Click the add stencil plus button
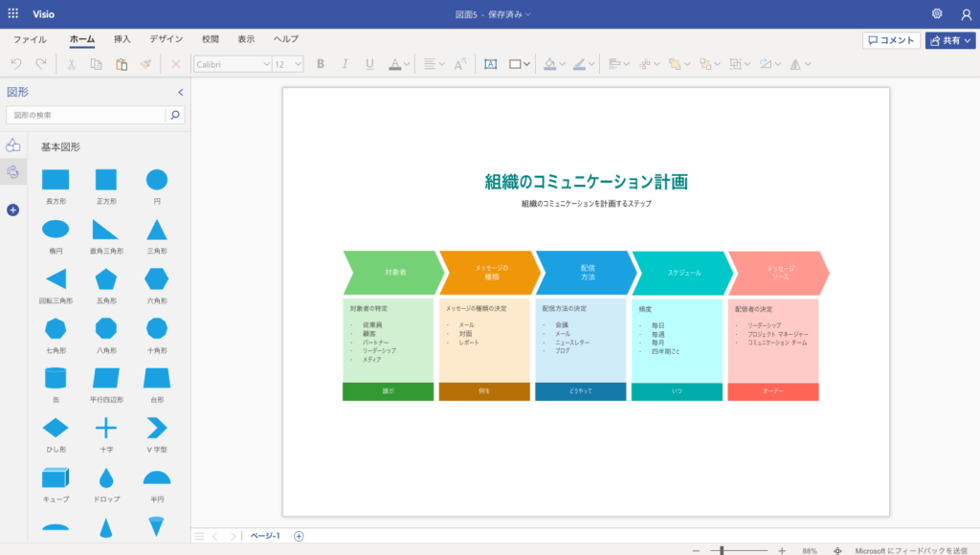This screenshot has height=555, width=980. coord(12,210)
